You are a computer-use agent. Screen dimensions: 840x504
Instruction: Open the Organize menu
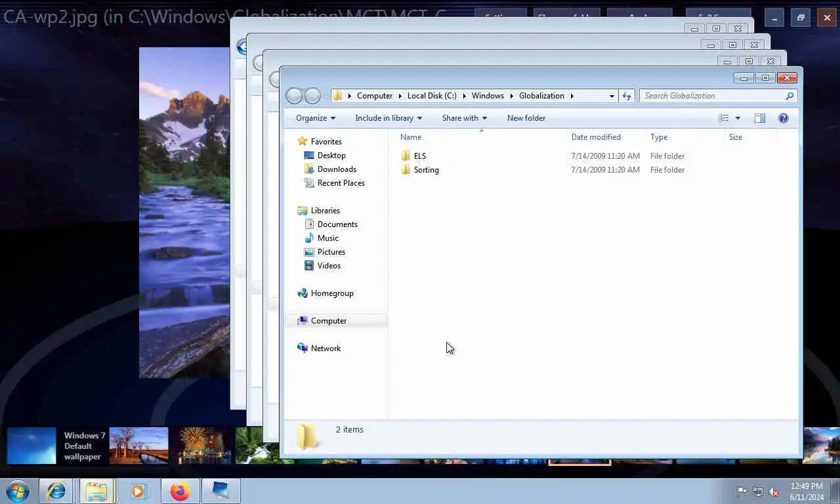[x=316, y=118]
